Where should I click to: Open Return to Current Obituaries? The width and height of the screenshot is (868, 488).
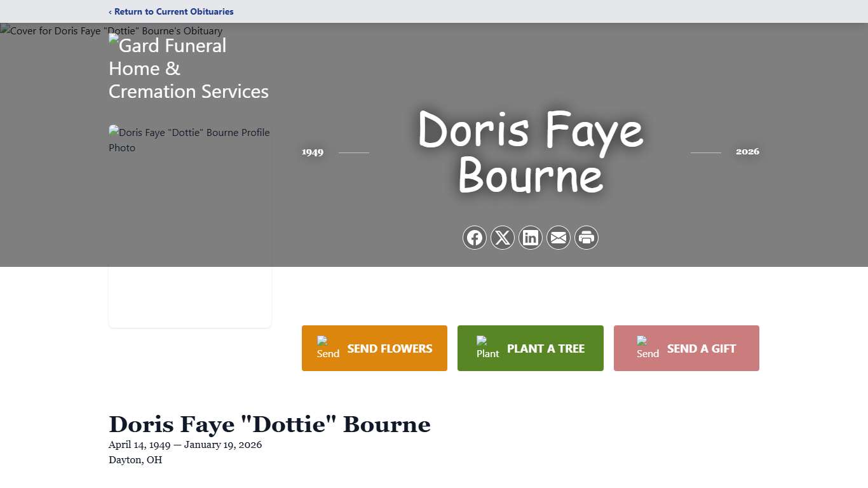[x=171, y=11]
